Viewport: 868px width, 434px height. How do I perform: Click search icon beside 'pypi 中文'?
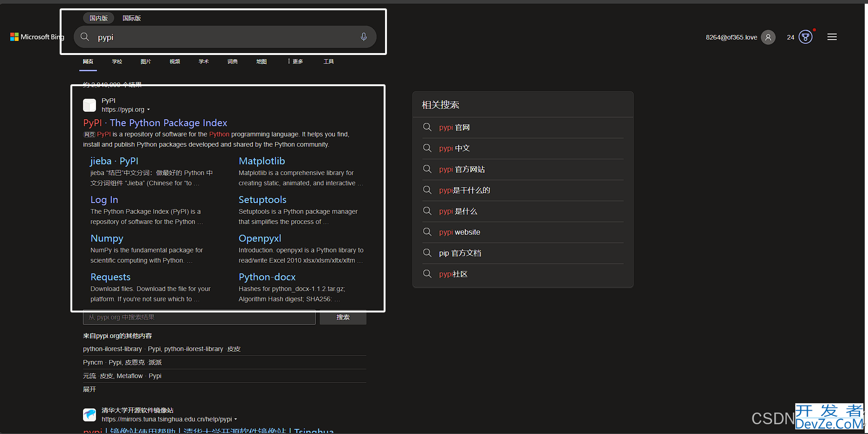(x=427, y=148)
